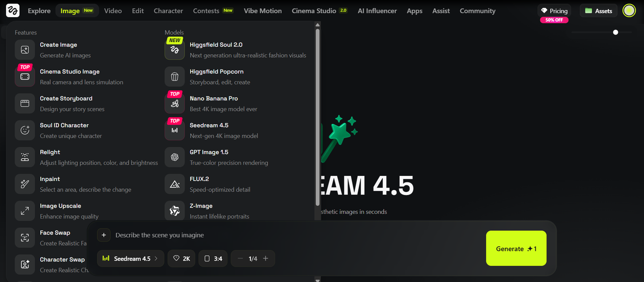644x282 pixels.
Task: Click 'Storyboard, edit, create' text
Action: point(220,82)
